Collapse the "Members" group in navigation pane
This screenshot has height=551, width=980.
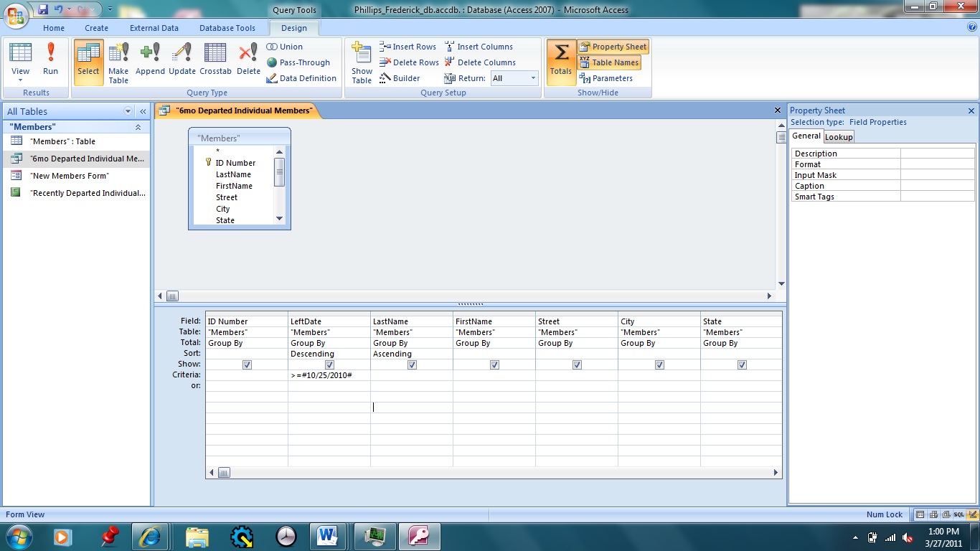point(138,127)
